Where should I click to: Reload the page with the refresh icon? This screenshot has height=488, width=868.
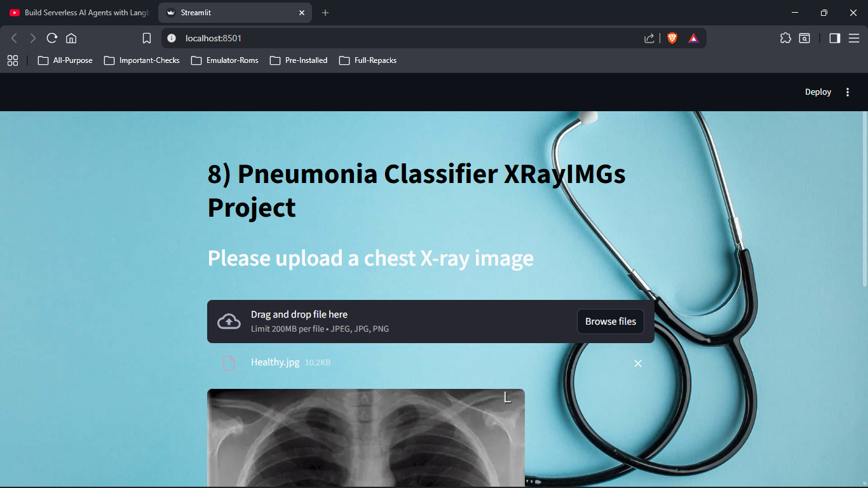52,38
